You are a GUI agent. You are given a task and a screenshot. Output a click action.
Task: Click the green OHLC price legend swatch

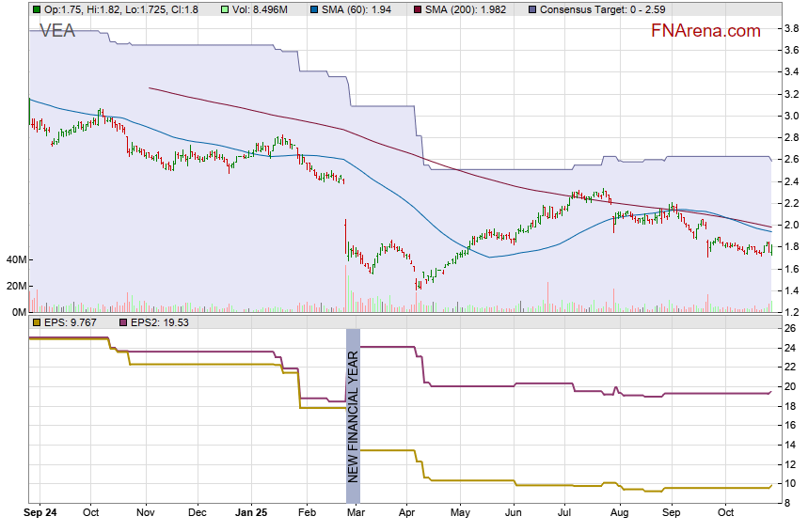(37, 9)
